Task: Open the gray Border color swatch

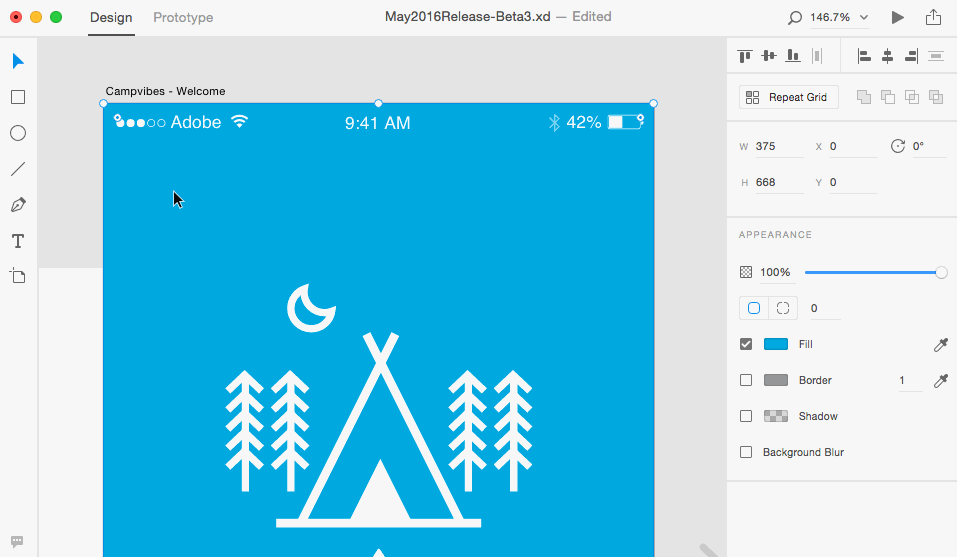Action: (x=776, y=380)
